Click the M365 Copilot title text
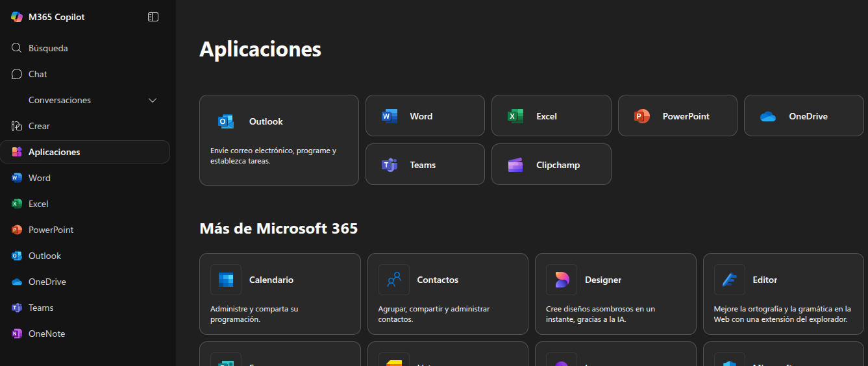Viewport: 868px width, 366px height. click(x=56, y=17)
